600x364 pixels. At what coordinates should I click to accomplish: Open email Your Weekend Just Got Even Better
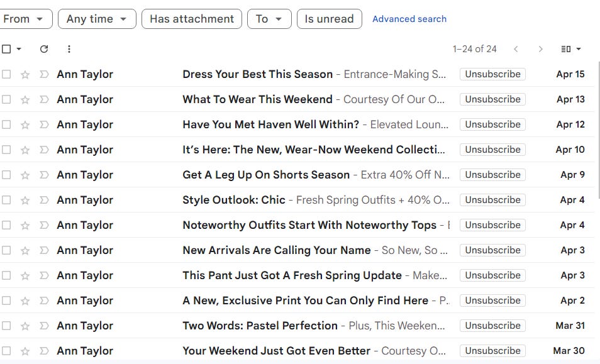[x=276, y=351]
